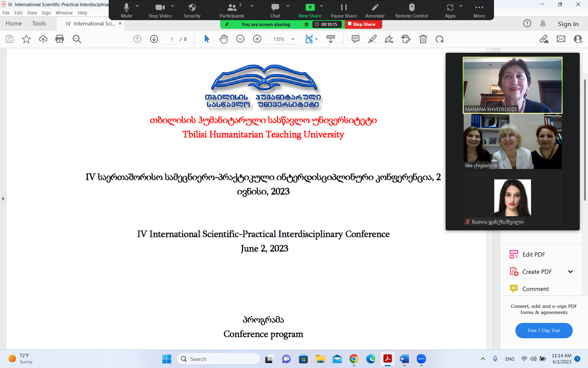Click the Windows taskbar Search box

[x=218, y=359]
